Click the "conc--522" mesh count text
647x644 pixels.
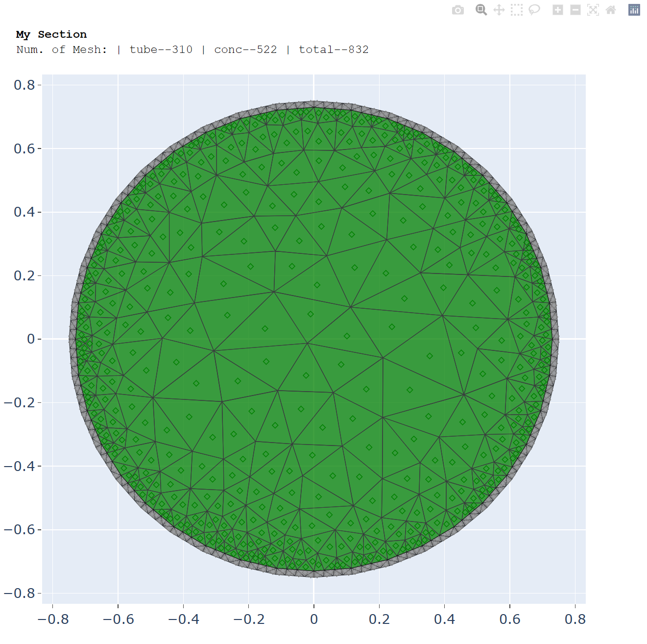(x=245, y=50)
